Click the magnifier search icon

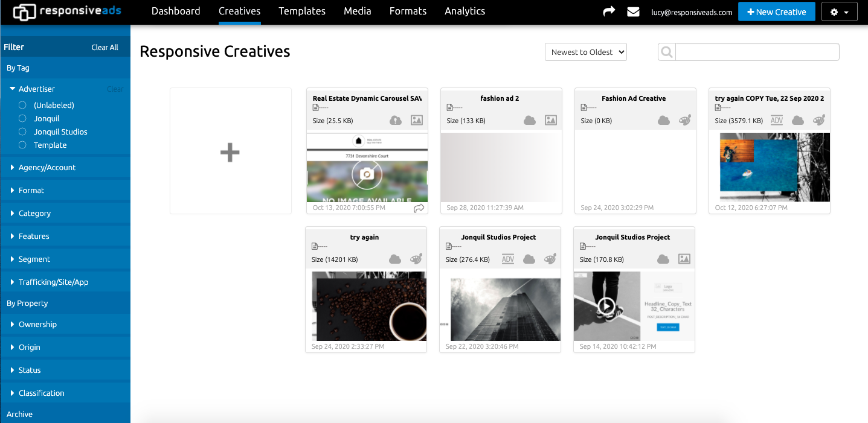667,52
